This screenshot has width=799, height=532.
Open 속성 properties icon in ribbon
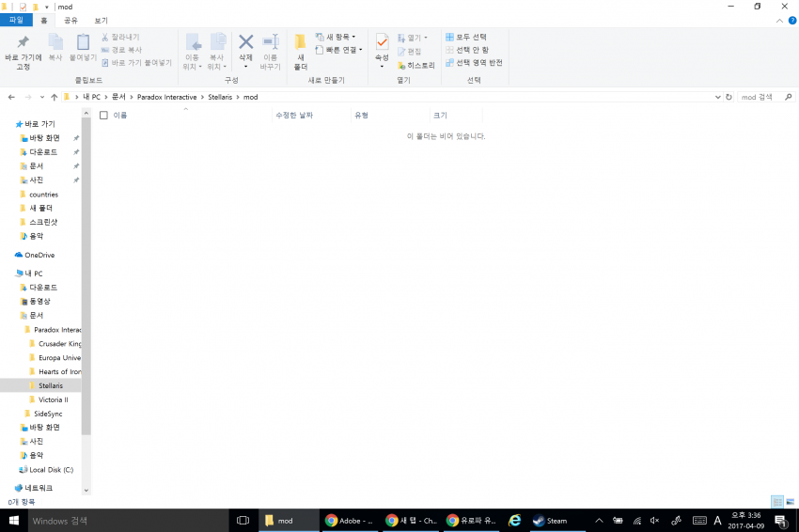(x=382, y=43)
